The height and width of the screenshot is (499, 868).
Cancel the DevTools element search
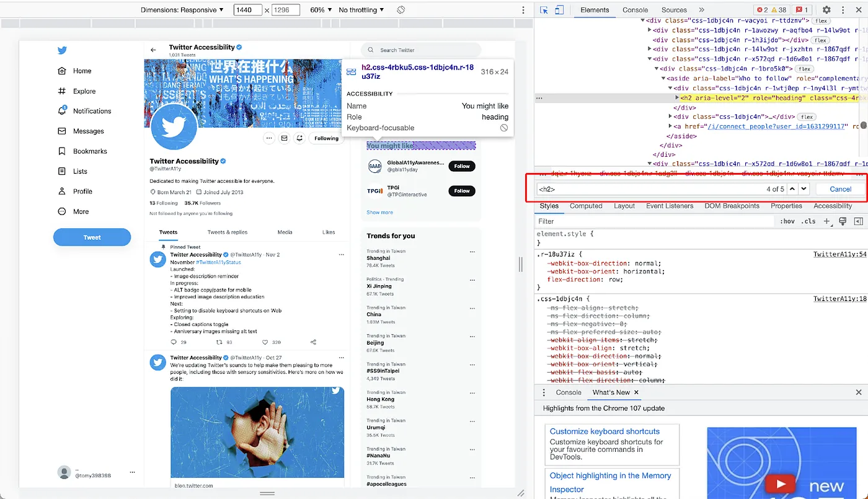click(x=840, y=189)
